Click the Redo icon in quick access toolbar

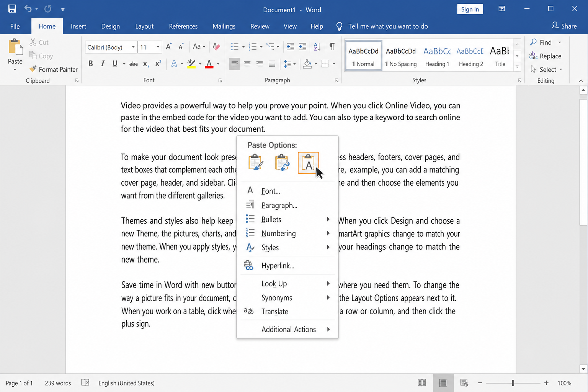[x=48, y=9]
